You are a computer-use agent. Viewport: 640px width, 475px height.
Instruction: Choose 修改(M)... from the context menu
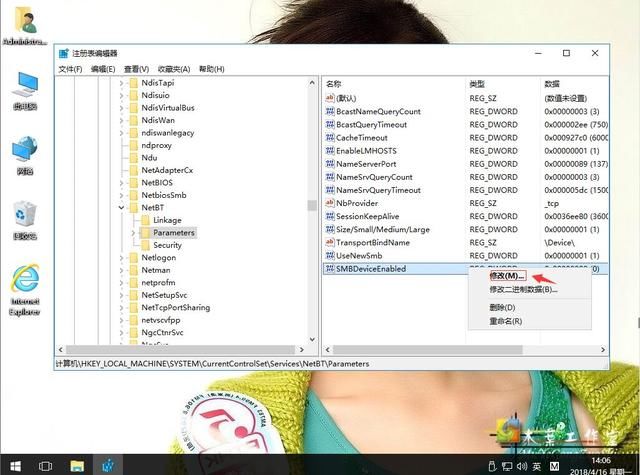(x=507, y=276)
